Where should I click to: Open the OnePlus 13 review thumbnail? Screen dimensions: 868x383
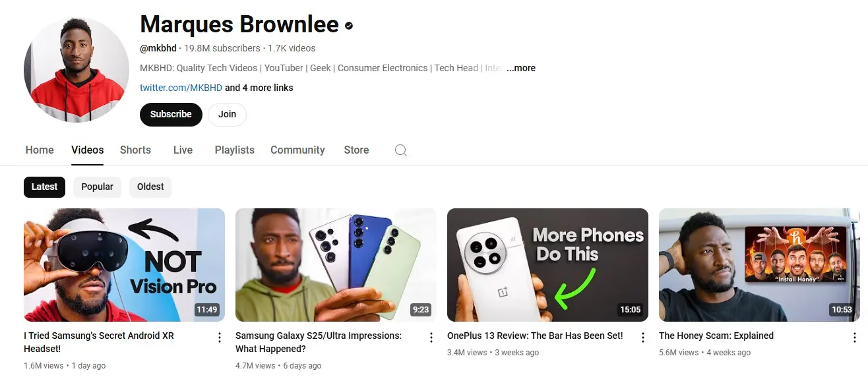tap(547, 265)
